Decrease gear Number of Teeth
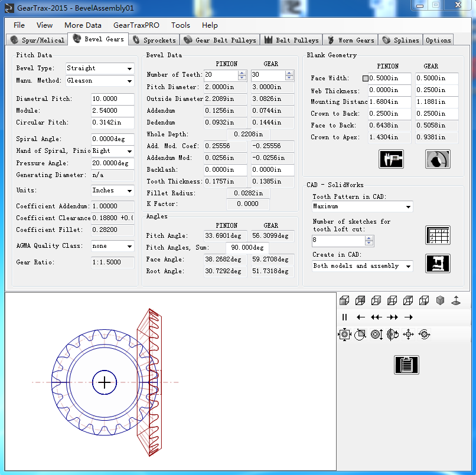The height and width of the screenshot is (475, 476). (289, 78)
